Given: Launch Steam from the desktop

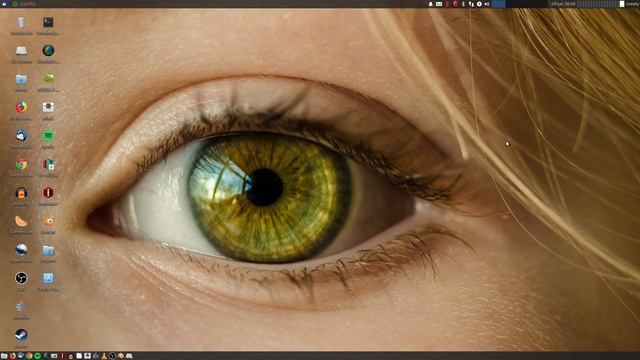Looking at the screenshot, I should point(21,335).
